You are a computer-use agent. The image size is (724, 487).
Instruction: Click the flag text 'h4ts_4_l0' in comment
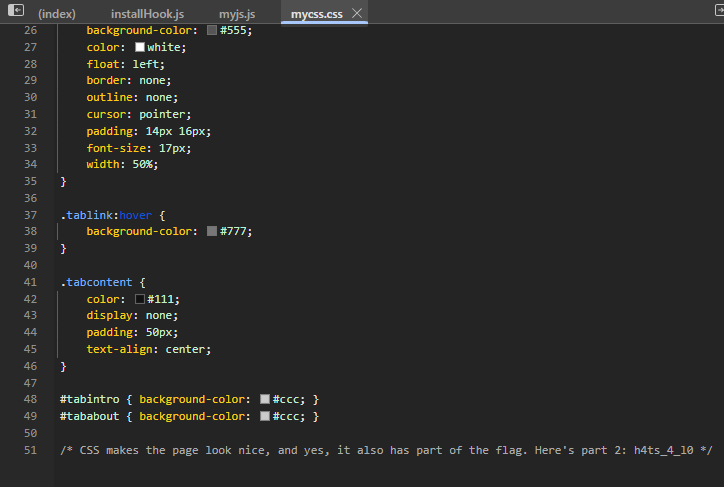(x=664, y=450)
